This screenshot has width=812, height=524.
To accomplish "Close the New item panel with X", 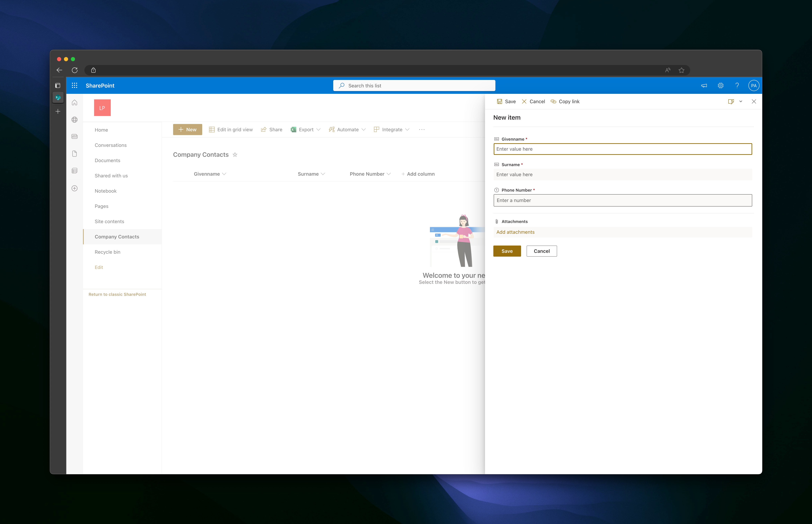I will click(x=753, y=101).
